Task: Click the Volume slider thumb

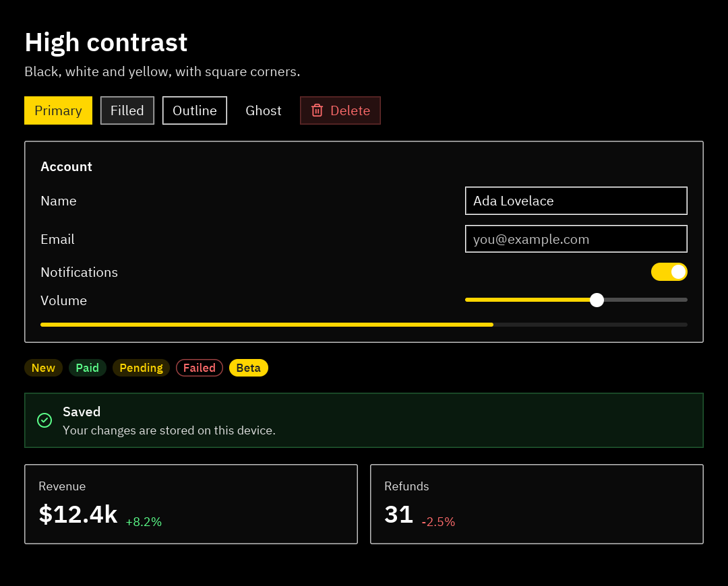Action: (597, 300)
